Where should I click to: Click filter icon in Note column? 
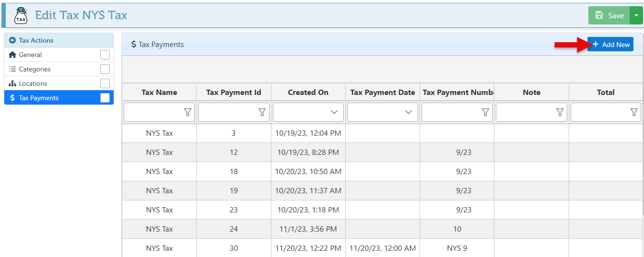560,112
